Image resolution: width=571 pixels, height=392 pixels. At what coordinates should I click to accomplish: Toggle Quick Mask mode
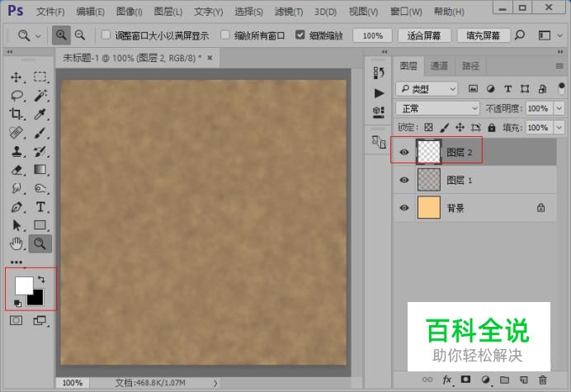point(16,320)
